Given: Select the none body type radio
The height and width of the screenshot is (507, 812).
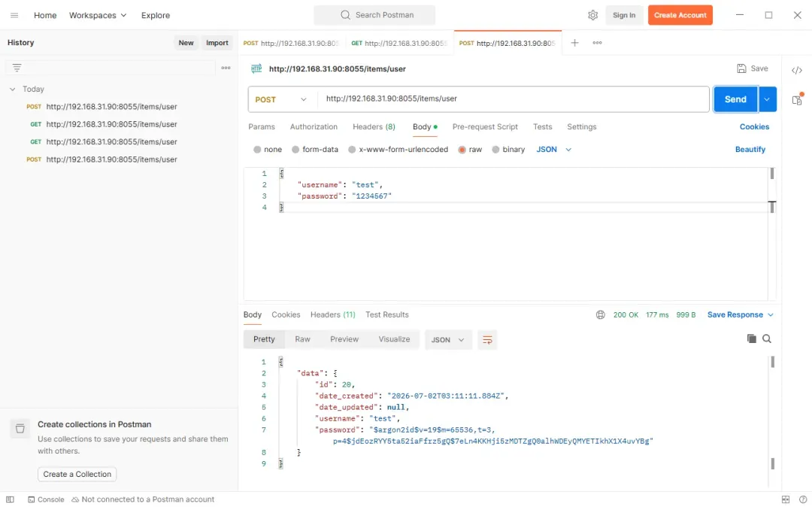Looking at the screenshot, I should [268, 149].
